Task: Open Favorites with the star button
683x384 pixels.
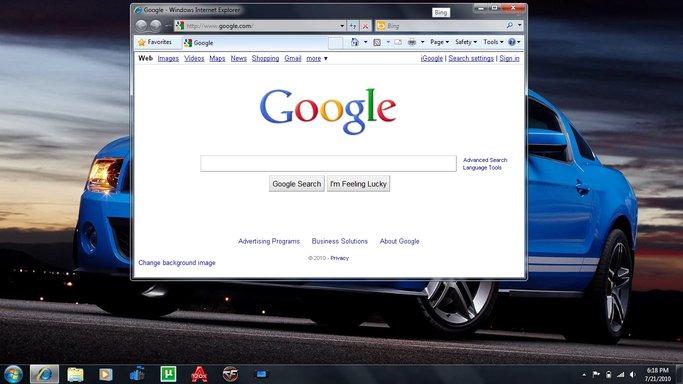Action: 155,42
